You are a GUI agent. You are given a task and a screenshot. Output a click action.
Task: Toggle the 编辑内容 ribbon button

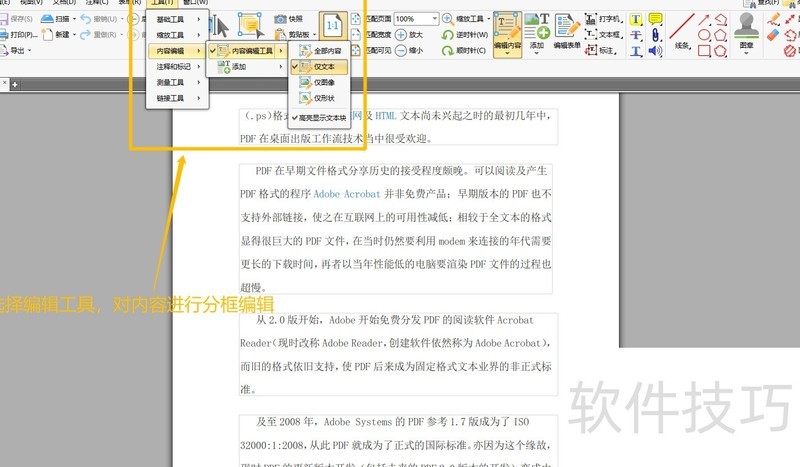507,35
